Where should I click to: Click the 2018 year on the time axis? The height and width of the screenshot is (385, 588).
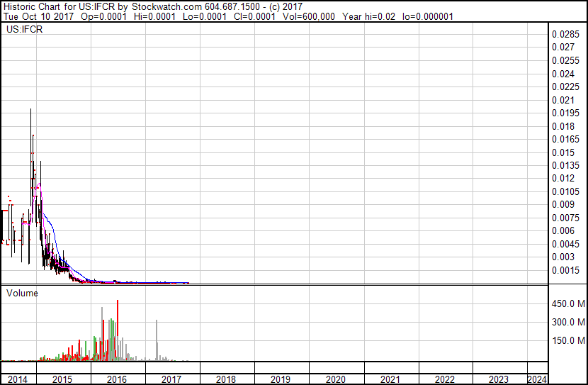tap(226, 379)
